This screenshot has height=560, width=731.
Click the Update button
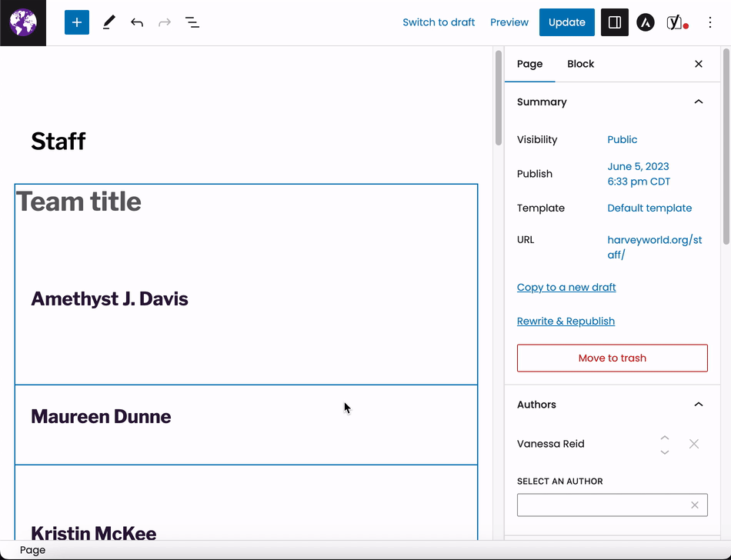pos(567,22)
